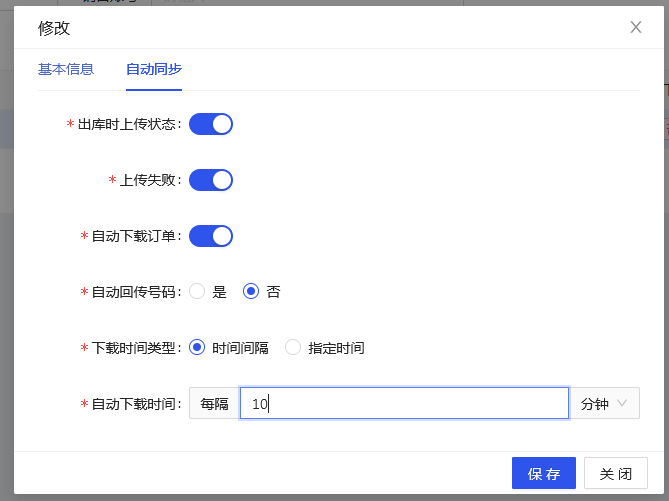Viewport: 669px width, 501px height.
Task: Toggle the 出库时上传状态 switch
Action: 211,124
